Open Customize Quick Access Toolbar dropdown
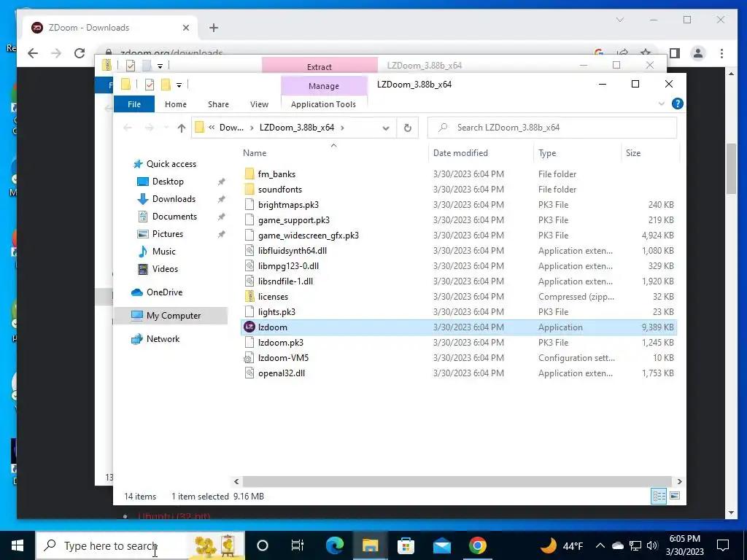747x560 pixels. click(x=179, y=85)
